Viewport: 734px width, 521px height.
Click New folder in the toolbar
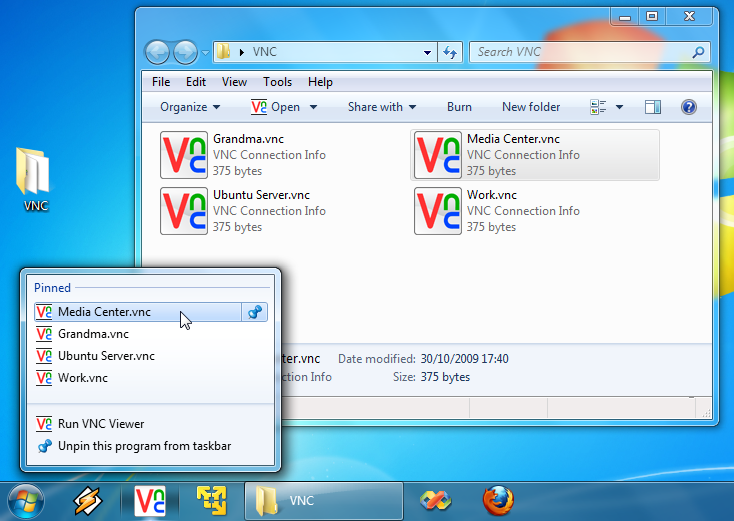pyautogui.click(x=531, y=107)
